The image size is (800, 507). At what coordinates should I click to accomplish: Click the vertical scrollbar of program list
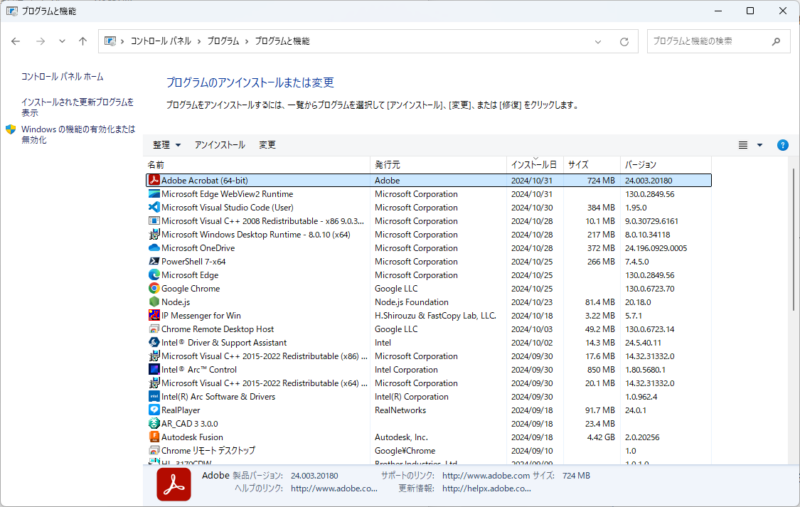[x=793, y=240]
